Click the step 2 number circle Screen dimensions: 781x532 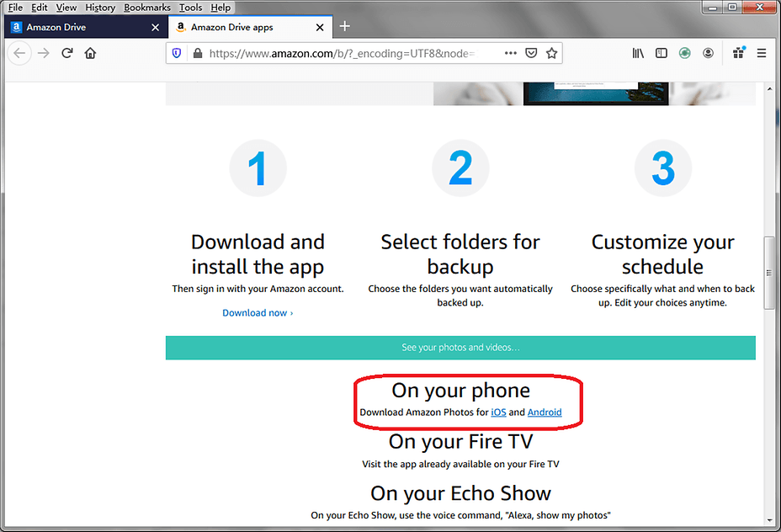point(460,168)
